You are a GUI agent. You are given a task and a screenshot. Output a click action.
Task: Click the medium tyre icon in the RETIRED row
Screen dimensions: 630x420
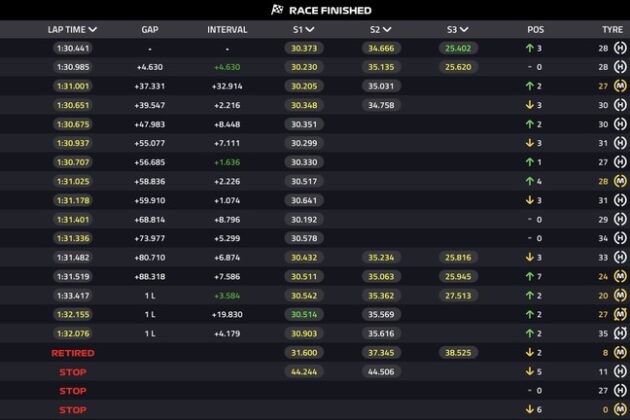point(620,352)
